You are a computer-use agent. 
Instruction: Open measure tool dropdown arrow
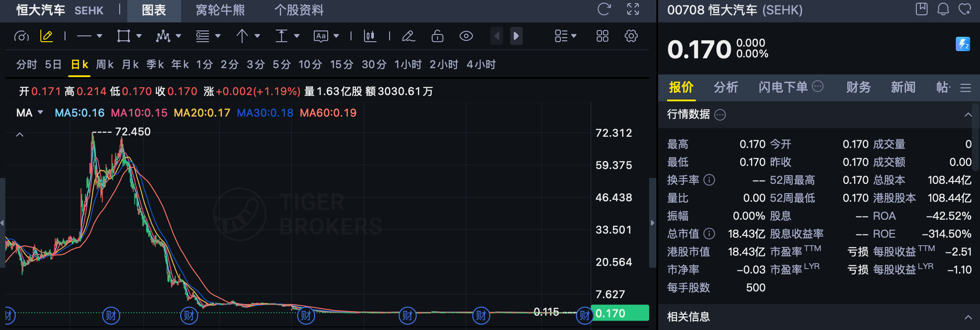click(x=297, y=36)
